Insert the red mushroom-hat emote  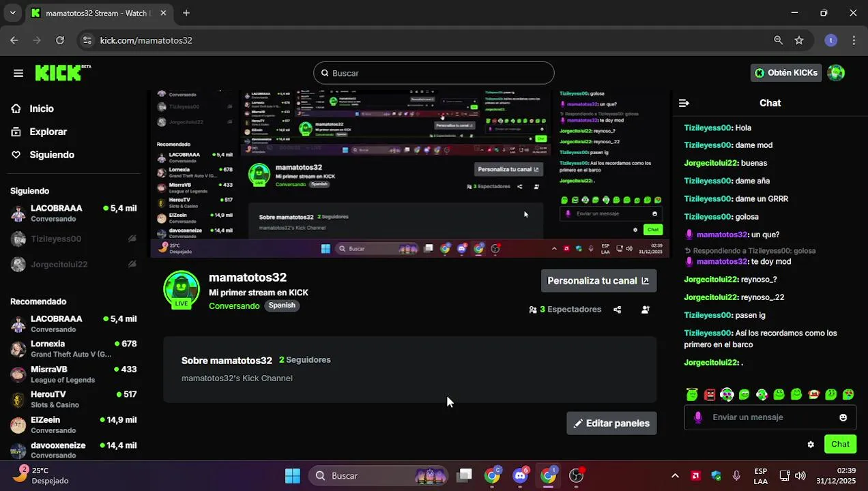point(813,394)
